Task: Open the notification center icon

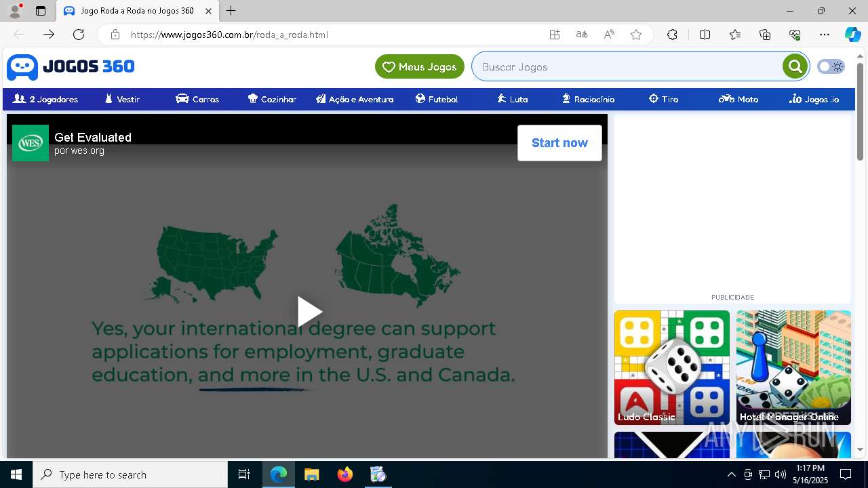Action: 846,474
